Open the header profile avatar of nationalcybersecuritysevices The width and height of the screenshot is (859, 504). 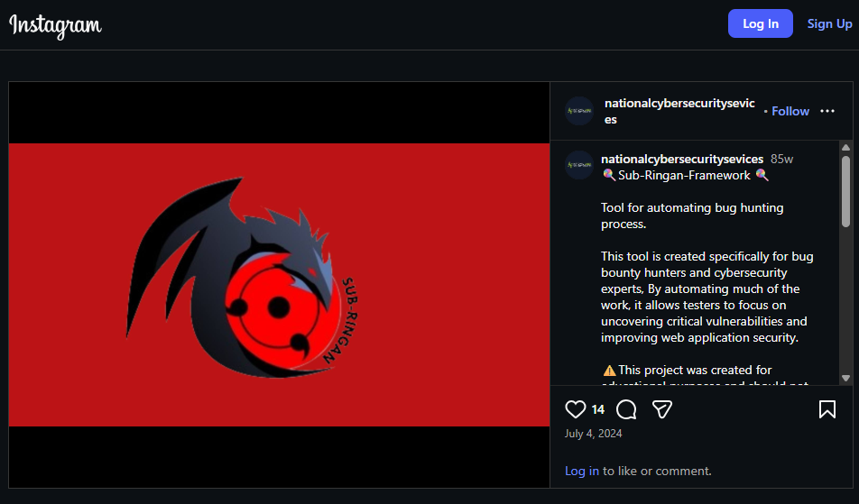pyautogui.click(x=579, y=111)
